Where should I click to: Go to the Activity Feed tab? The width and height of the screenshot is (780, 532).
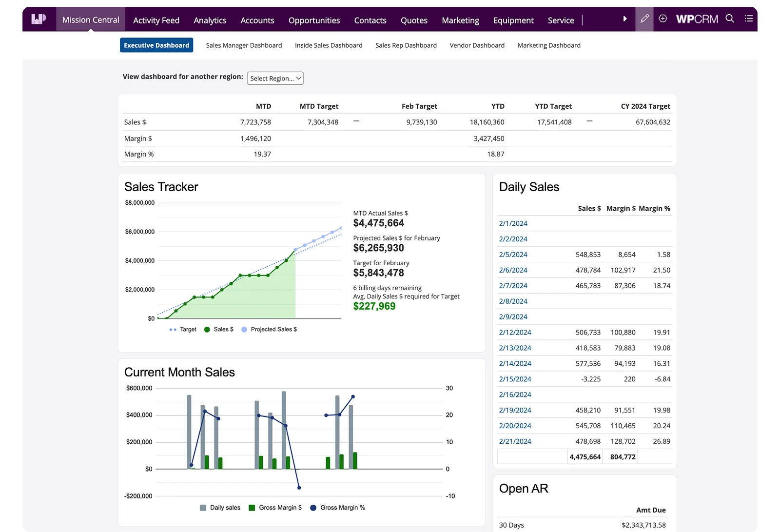(x=156, y=20)
